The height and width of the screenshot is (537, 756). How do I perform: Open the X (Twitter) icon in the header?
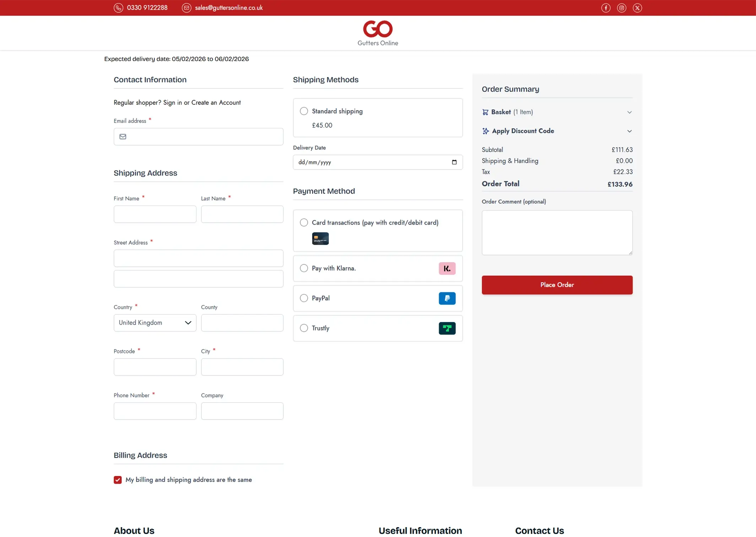(x=637, y=7)
